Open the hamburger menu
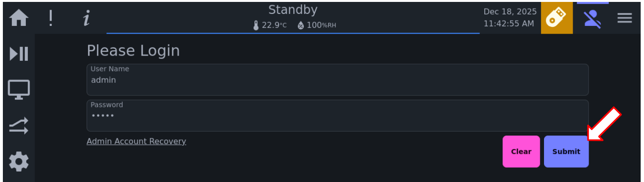The height and width of the screenshot is (182, 644). (x=624, y=19)
